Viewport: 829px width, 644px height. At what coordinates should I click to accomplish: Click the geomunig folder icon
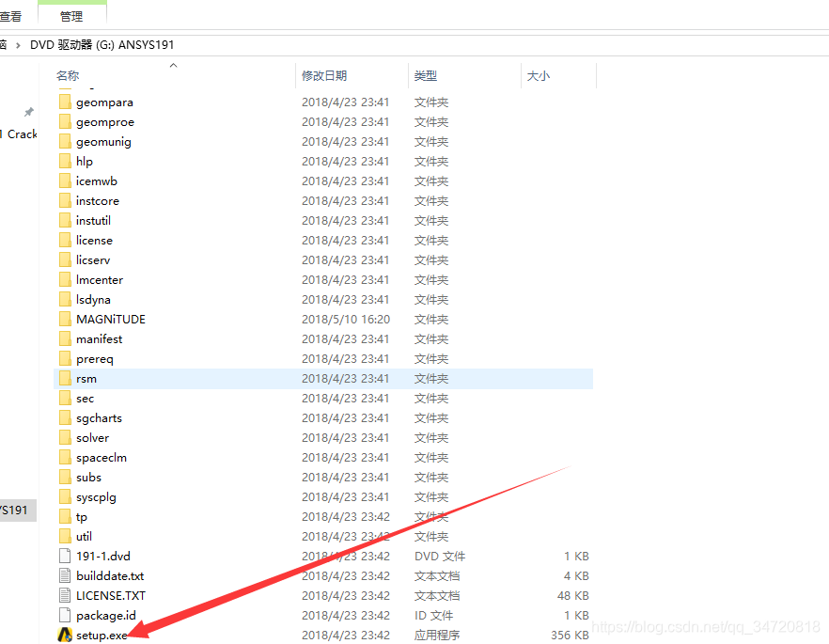click(x=65, y=141)
